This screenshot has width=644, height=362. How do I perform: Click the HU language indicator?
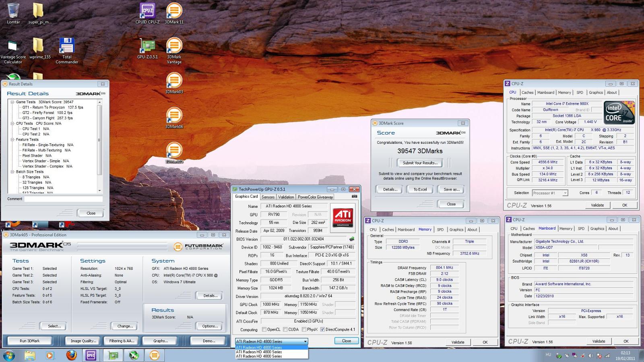coord(548,355)
